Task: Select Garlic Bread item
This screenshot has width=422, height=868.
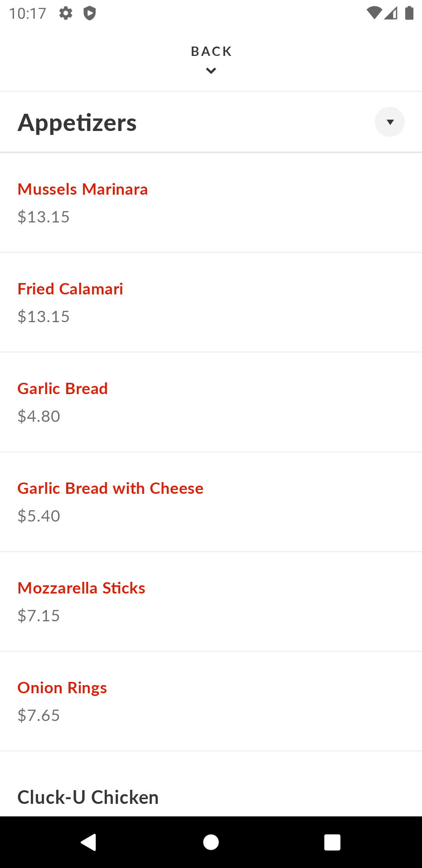Action: (x=63, y=389)
